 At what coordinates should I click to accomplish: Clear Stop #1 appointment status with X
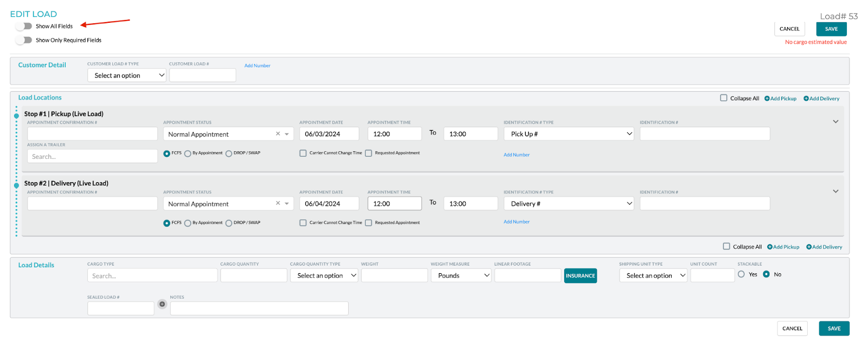click(x=278, y=134)
